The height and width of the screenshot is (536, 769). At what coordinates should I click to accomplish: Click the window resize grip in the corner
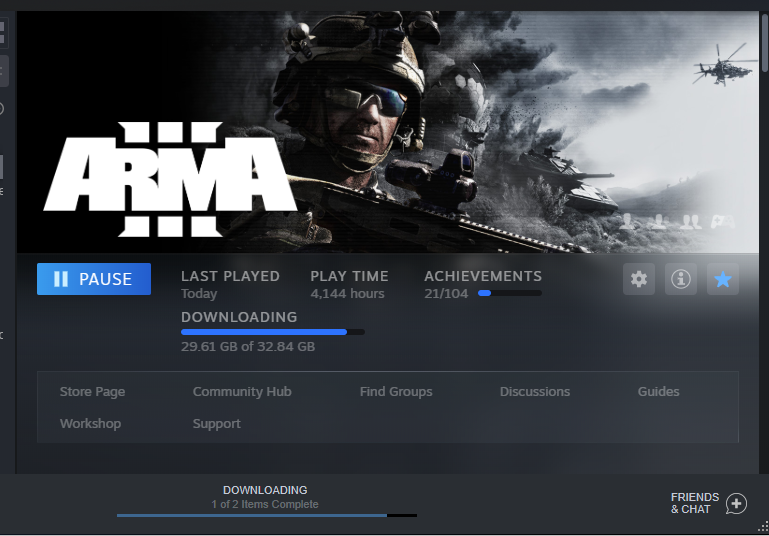tap(763, 527)
